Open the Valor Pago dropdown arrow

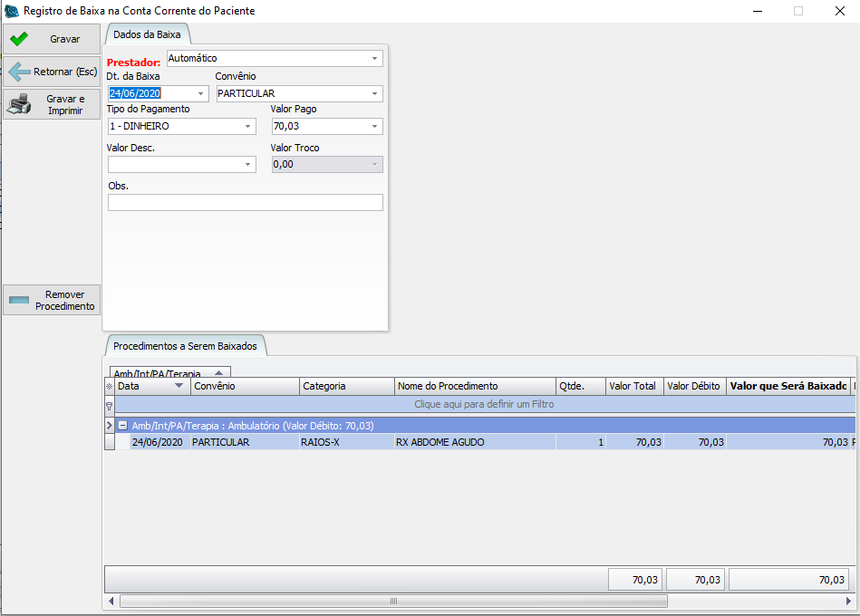point(374,127)
